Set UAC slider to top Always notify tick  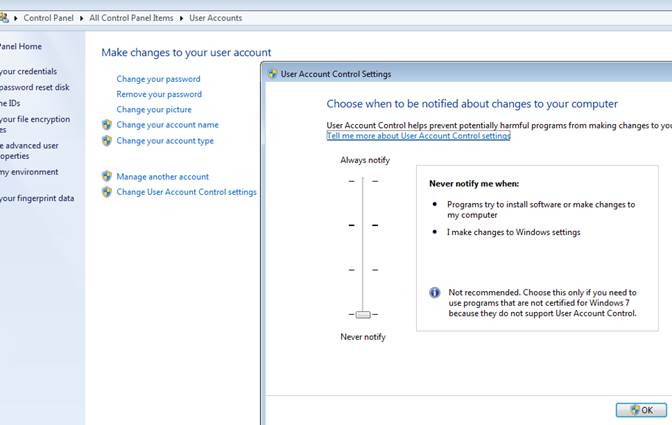(363, 181)
